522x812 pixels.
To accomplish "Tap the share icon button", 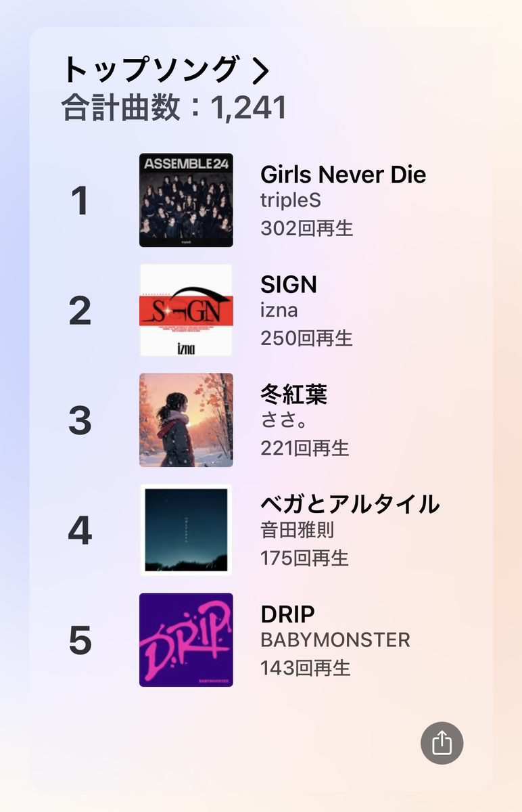I will (x=442, y=743).
